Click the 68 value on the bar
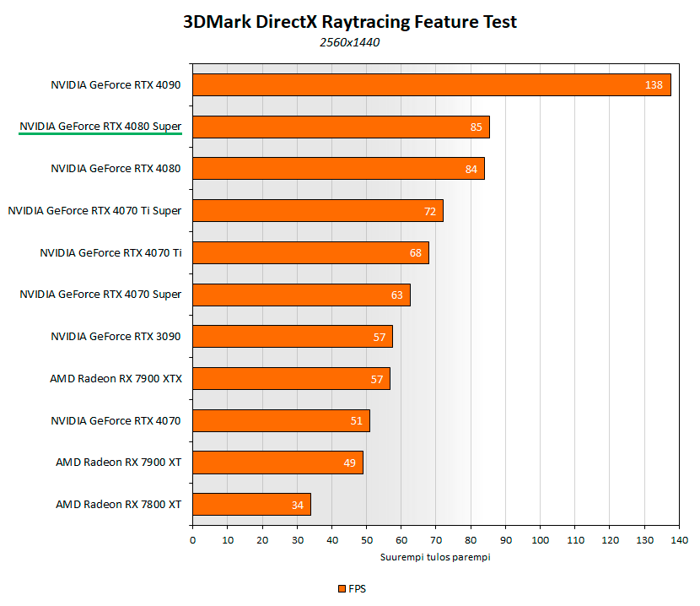Screen dimensions: 700x606 click(x=416, y=253)
